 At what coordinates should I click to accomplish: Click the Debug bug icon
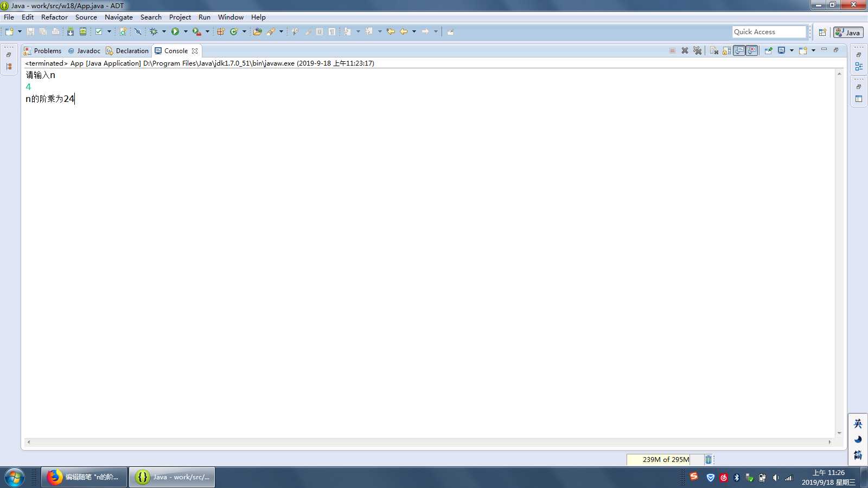(154, 31)
